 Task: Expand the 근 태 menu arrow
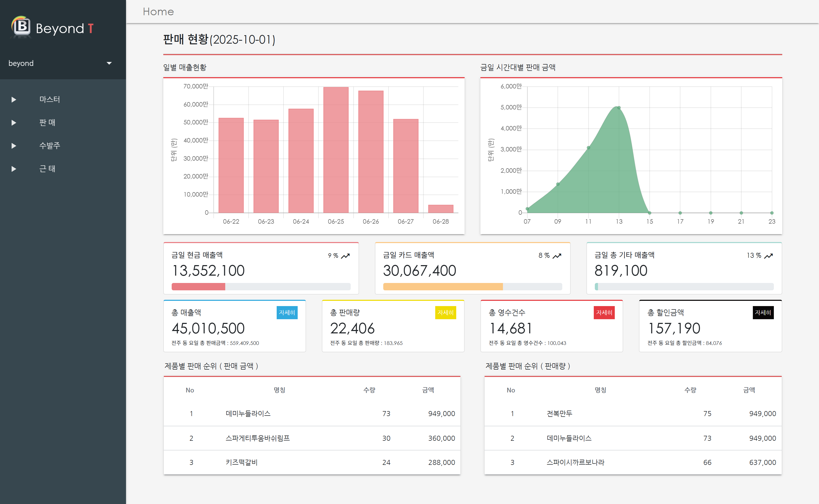click(x=14, y=169)
